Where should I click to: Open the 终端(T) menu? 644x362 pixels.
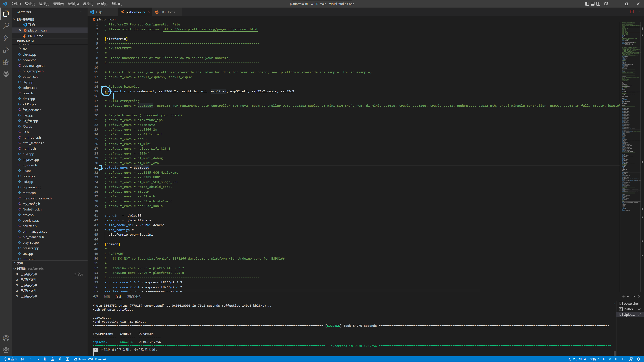pyautogui.click(x=102, y=4)
